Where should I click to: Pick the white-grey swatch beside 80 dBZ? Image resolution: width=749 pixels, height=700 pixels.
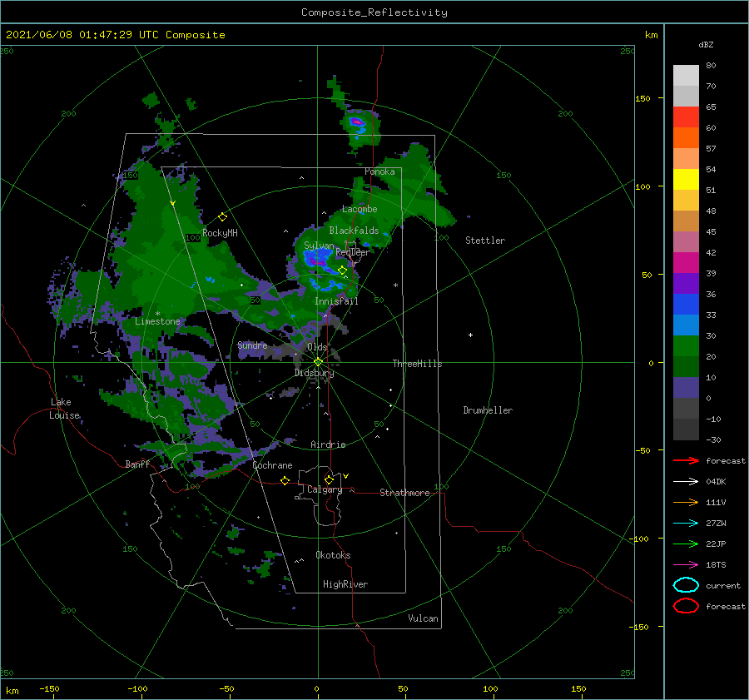(686, 75)
